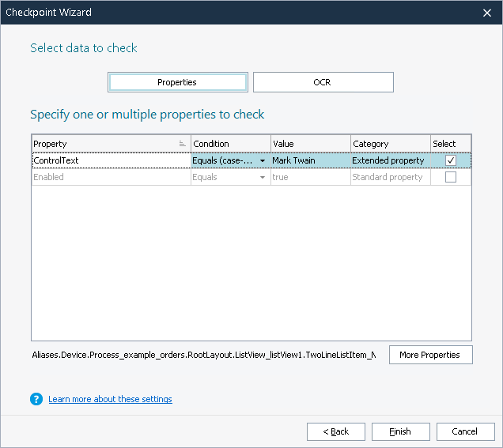This screenshot has width=503, height=448.
Task: Click the sort icon in Property header
Action: point(183,144)
